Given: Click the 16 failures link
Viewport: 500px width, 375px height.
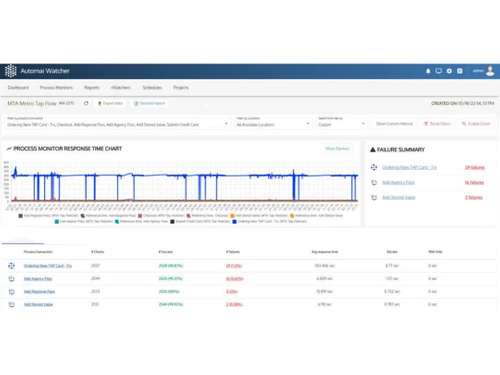Looking at the screenshot, I should 474,182.
